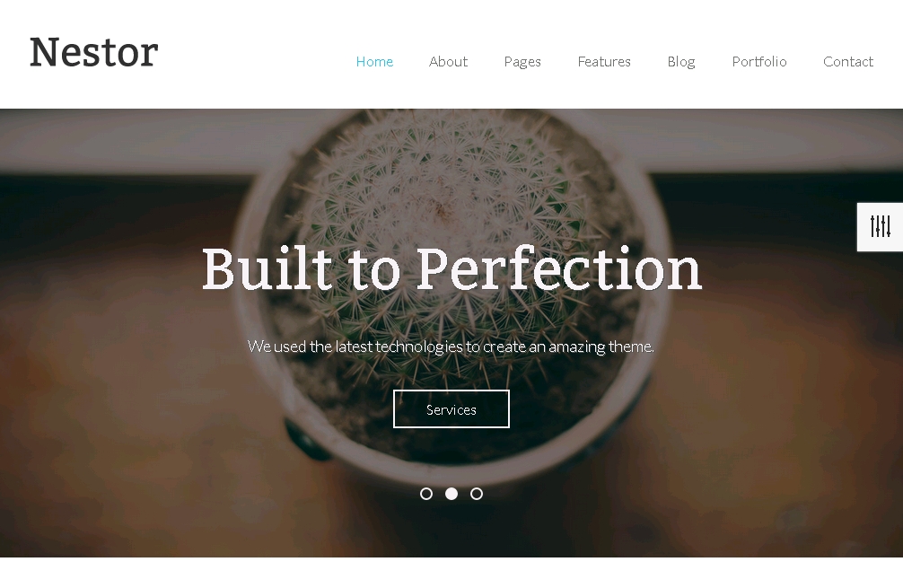Open the Pages dropdown menu
This screenshot has width=903, height=588.
(522, 62)
